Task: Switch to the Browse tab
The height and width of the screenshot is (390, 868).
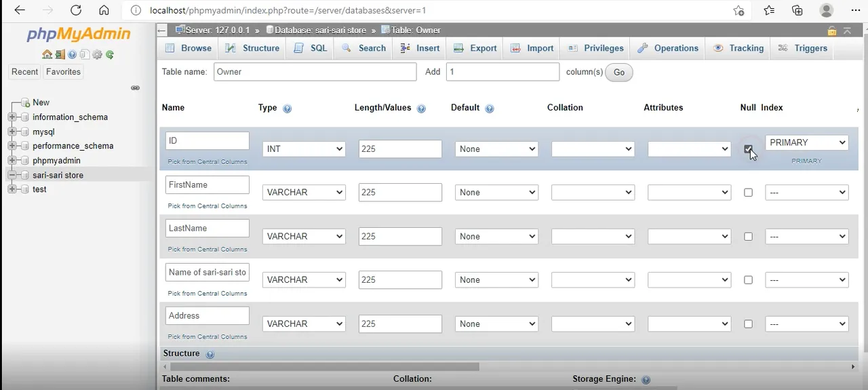Action: coord(188,48)
